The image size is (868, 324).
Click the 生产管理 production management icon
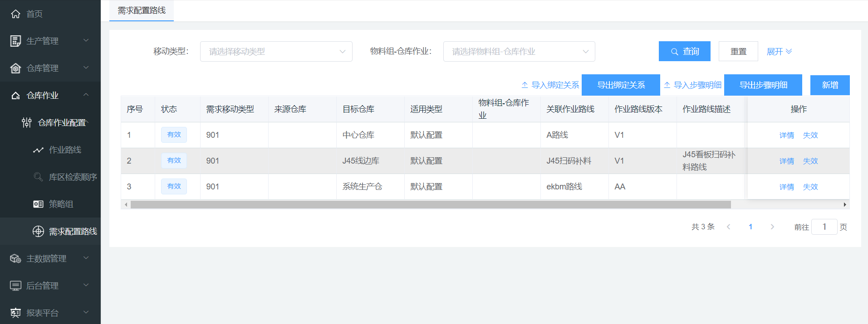(x=15, y=41)
